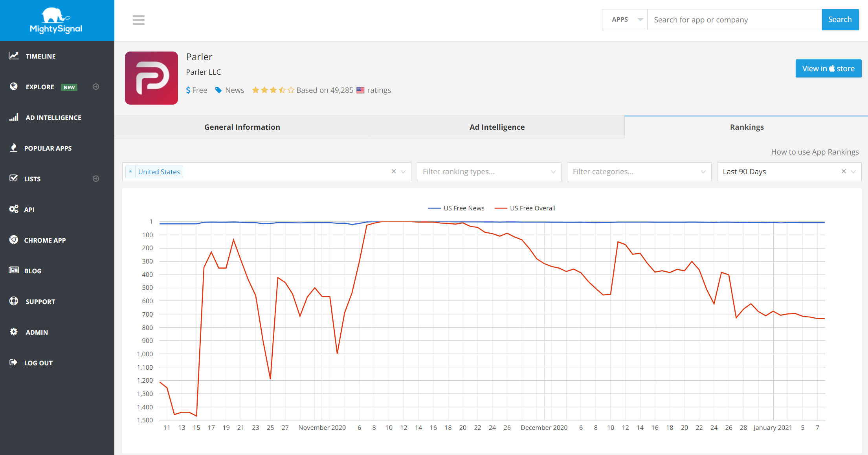Click the Lists checkmark icon
The width and height of the screenshot is (868, 455).
tap(14, 178)
